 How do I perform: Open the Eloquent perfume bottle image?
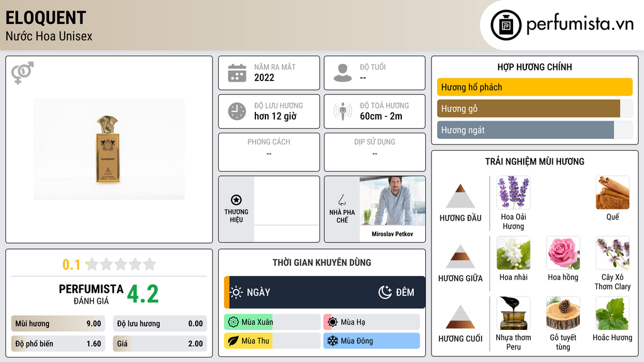pos(109,150)
